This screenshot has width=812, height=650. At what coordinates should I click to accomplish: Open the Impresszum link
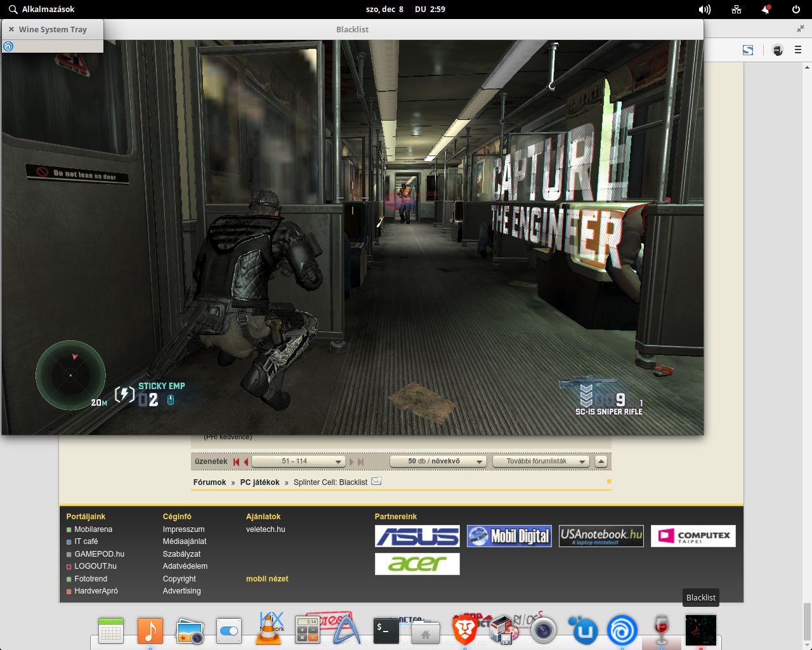pyautogui.click(x=183, y=529)
